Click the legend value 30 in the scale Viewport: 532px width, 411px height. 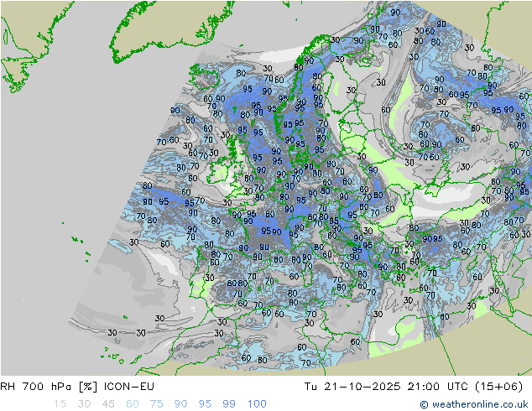[x=84, y=404]
